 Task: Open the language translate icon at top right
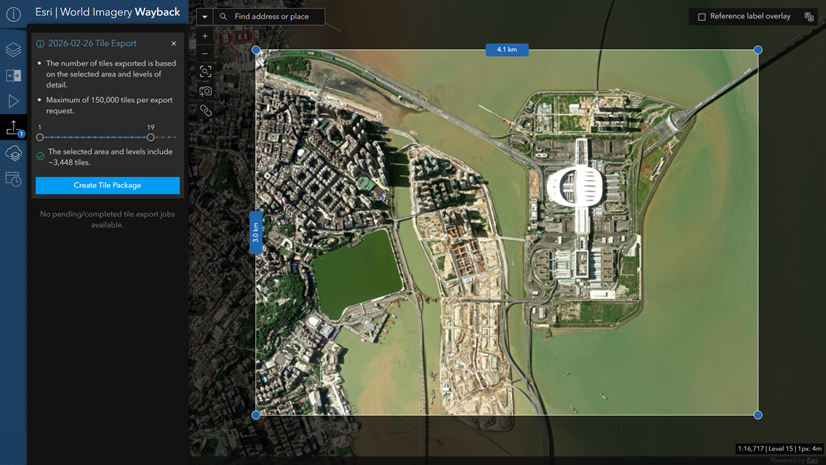click(x=809, y=17)
